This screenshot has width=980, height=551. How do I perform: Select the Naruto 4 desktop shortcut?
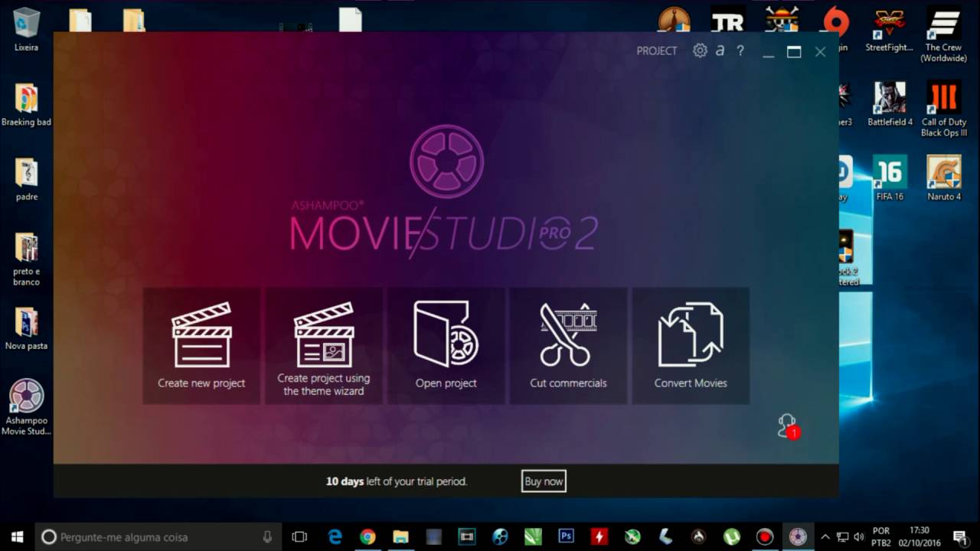click(x=943, y=178)
